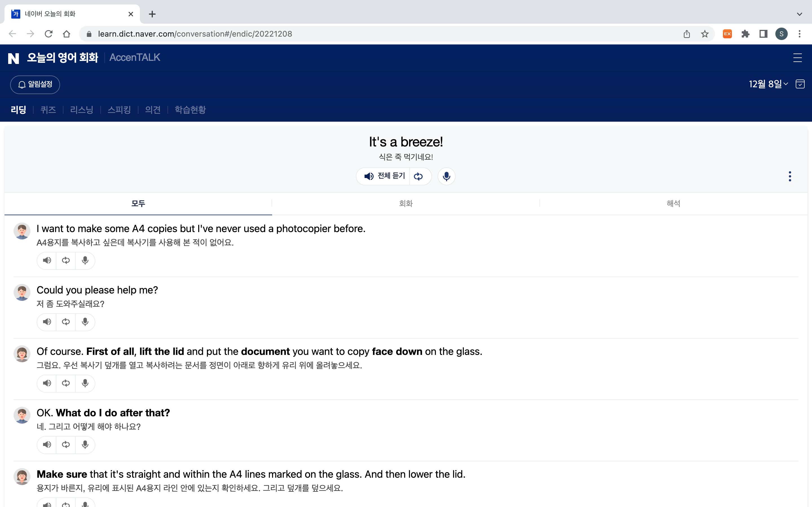Bookmark this page with the star icon
This screenshot has height=507, width=812.
(x=705, y=34)
